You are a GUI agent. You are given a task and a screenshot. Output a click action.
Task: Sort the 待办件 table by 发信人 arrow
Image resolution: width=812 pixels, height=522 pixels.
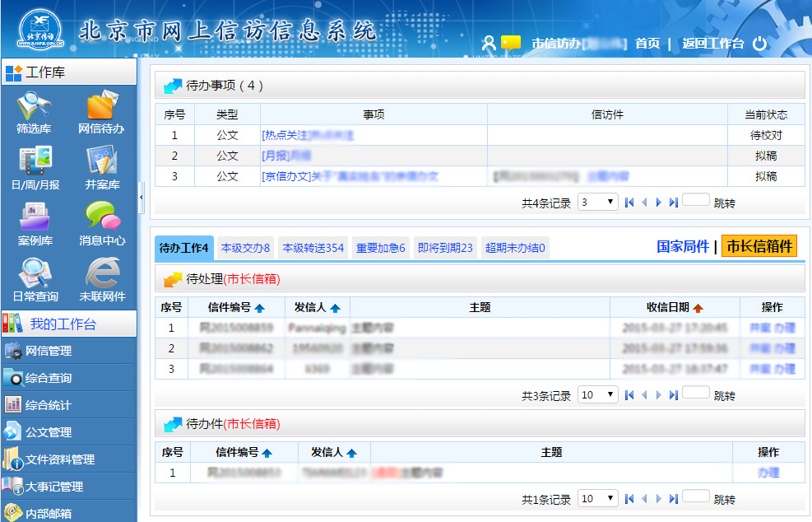(352, 453)
